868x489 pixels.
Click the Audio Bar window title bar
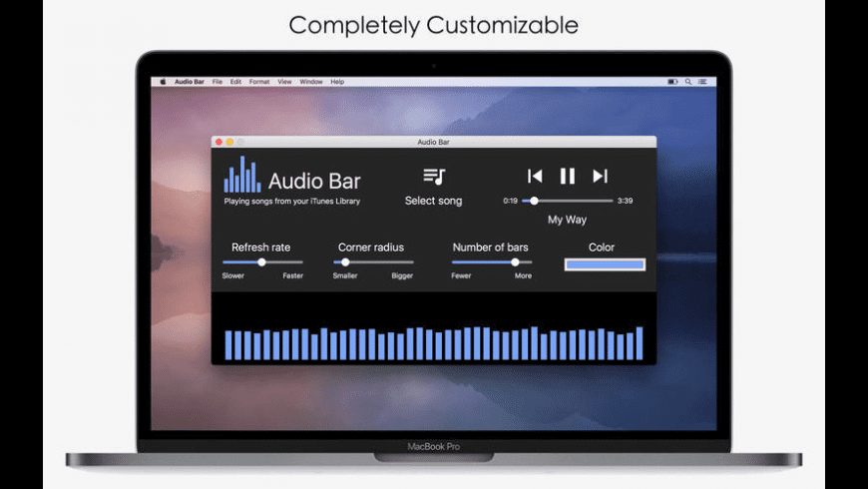click(434, 142)
